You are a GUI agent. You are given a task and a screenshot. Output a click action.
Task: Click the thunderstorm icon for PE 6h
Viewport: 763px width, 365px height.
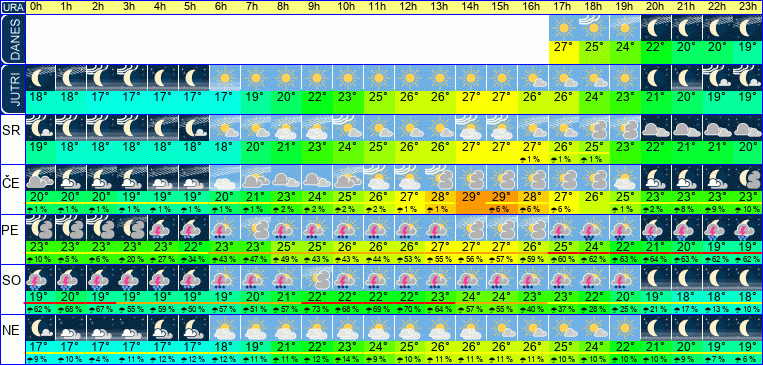225,227
